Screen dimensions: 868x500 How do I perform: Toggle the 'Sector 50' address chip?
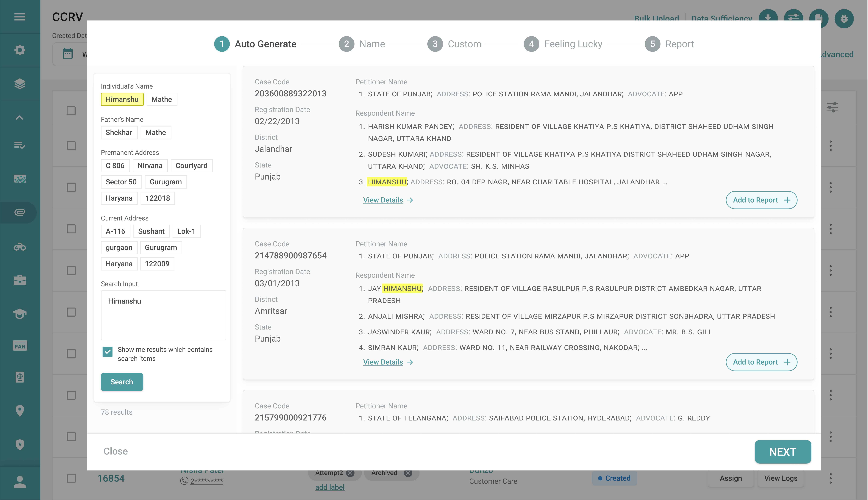121,182
